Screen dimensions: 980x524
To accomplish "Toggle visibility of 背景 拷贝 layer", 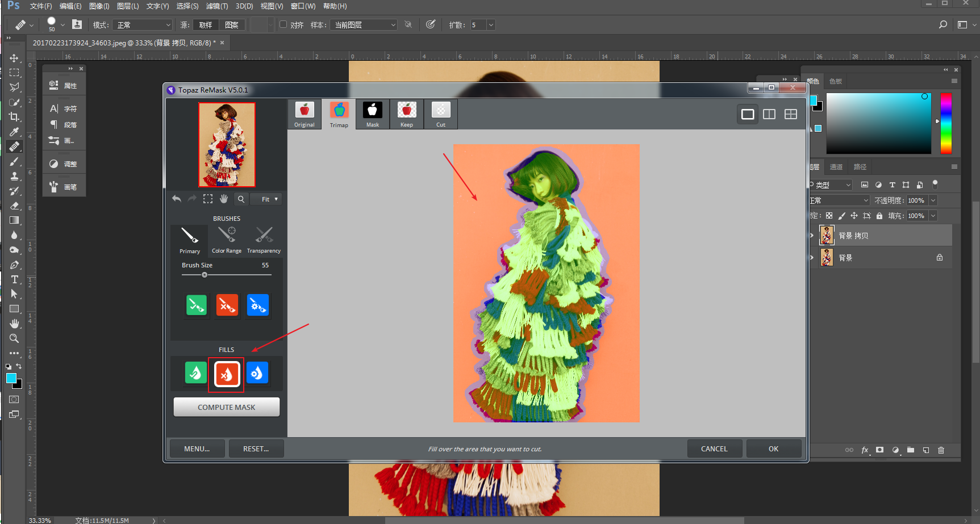I will click(x=812, y=235).
